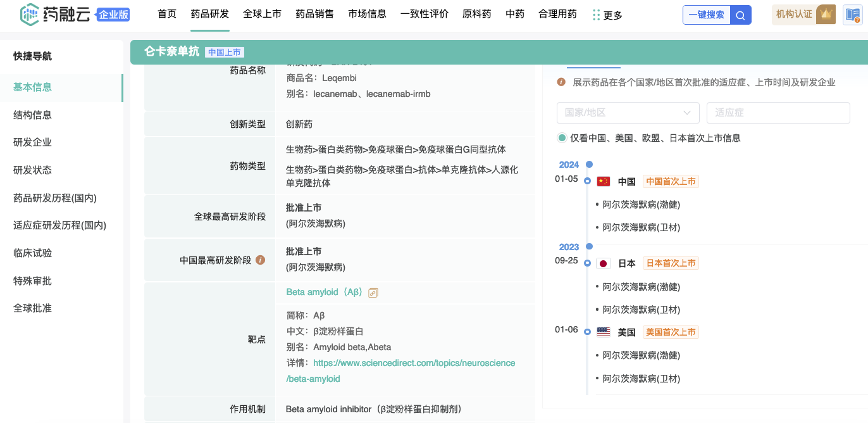This screenshot has height=423, width=868.
Task: Open the link icon next to Beta amyloid
Action: pyautogui.click(x=373, y=293)
